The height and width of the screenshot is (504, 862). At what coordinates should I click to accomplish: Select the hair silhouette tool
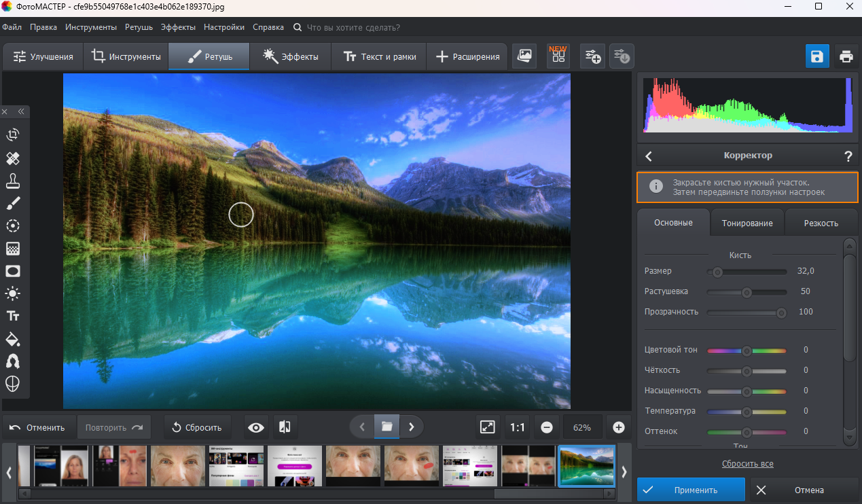tap(12, 361)
